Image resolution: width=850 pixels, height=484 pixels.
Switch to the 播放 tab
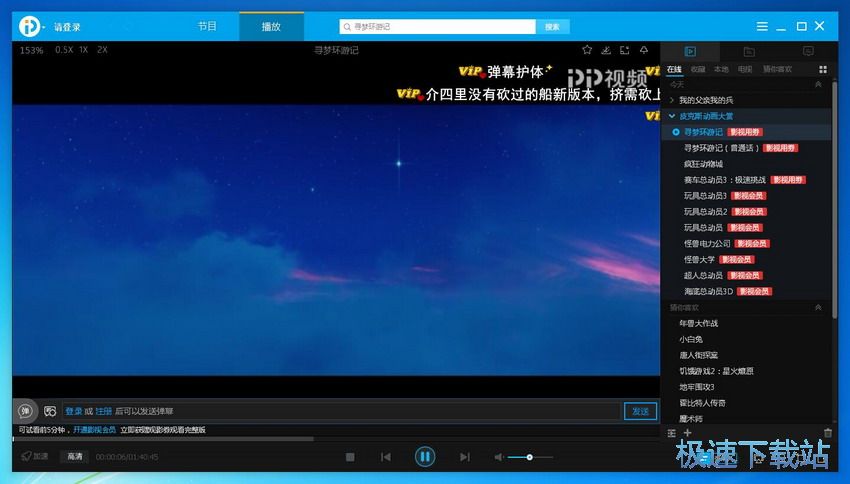pos(271,26)
